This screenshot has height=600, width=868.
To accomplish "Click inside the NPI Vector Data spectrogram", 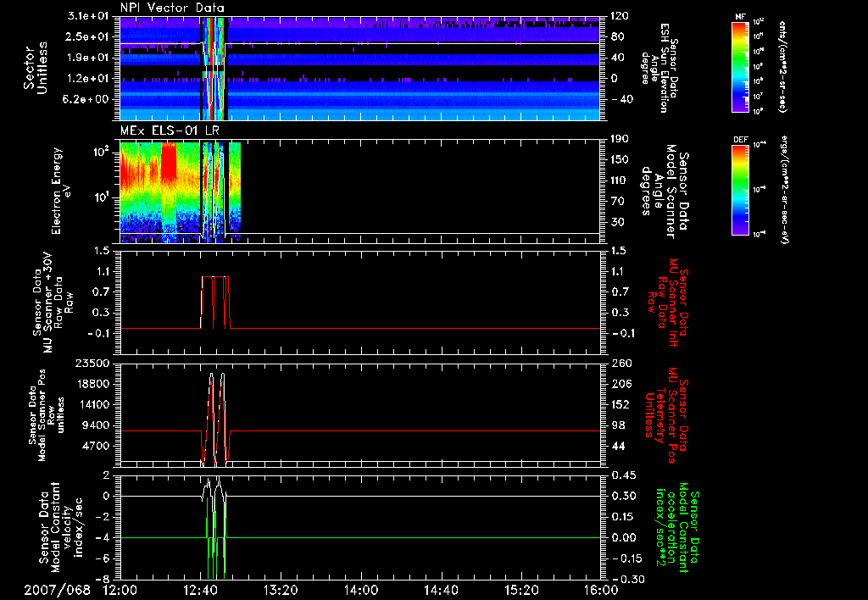I will [359, 69].
